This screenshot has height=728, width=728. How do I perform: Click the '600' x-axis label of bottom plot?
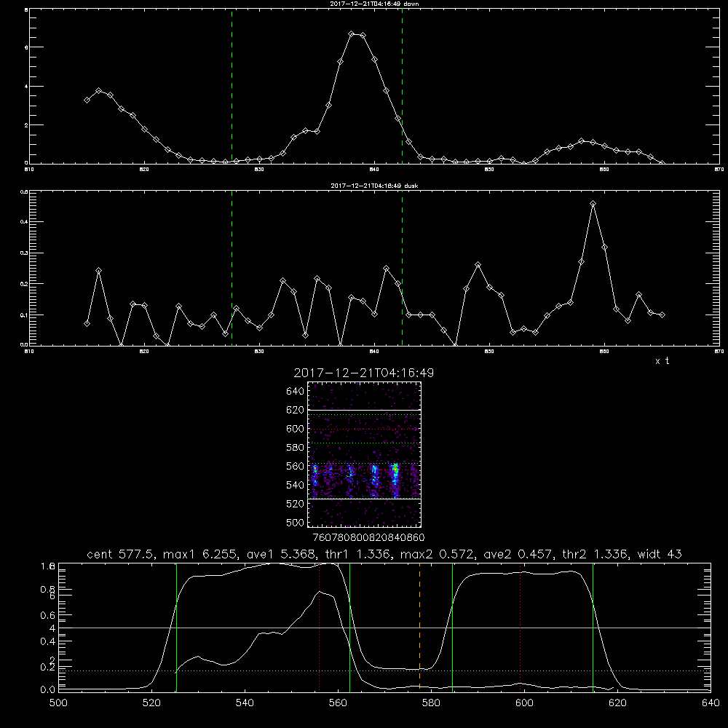[x=524, y=703]
